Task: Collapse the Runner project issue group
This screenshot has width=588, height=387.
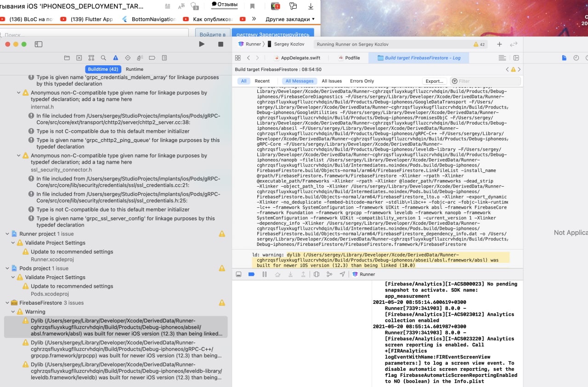Action: tap(7, 234)
